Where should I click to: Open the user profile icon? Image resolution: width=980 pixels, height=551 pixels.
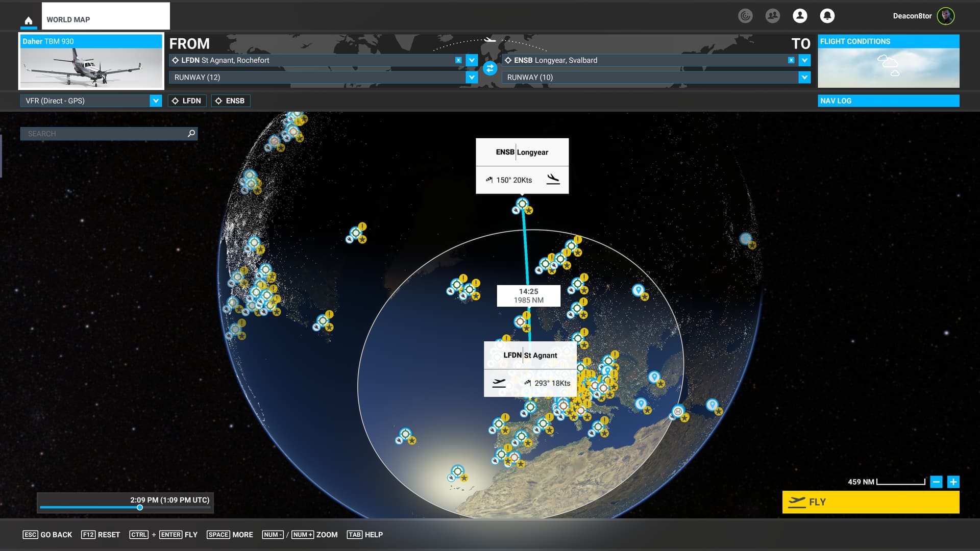click(x=800, y=16)
